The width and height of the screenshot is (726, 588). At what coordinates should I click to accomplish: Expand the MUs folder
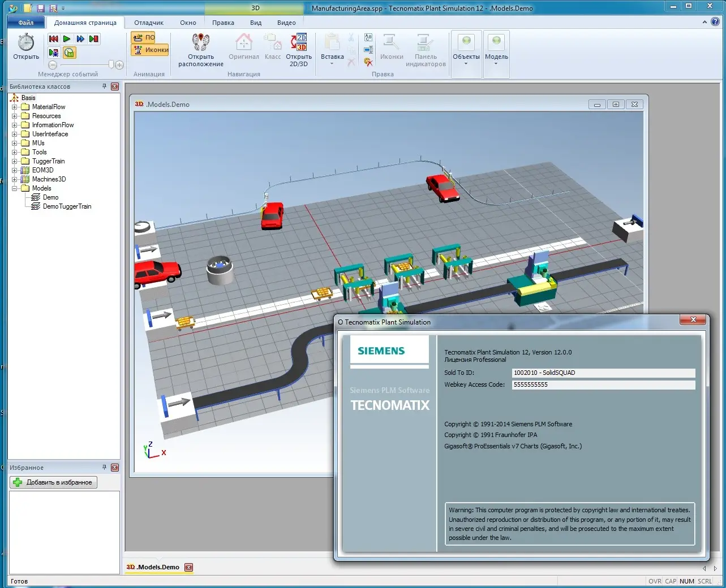(x=15, y=143)
